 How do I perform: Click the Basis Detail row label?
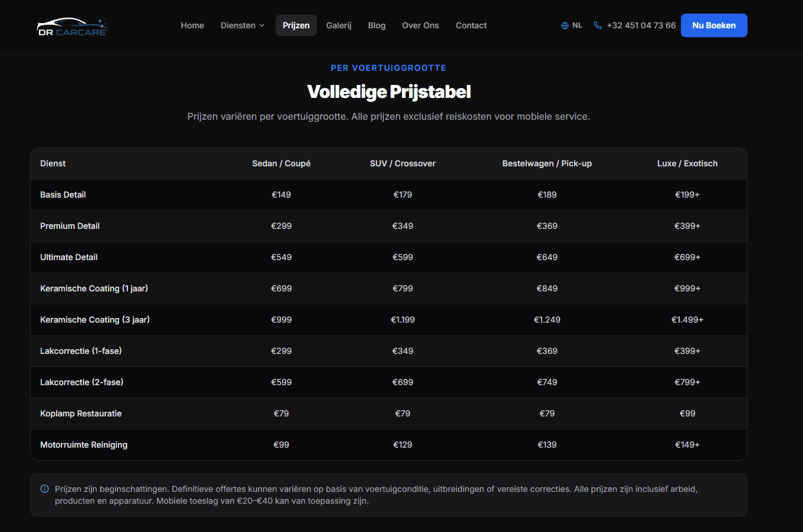63,195
